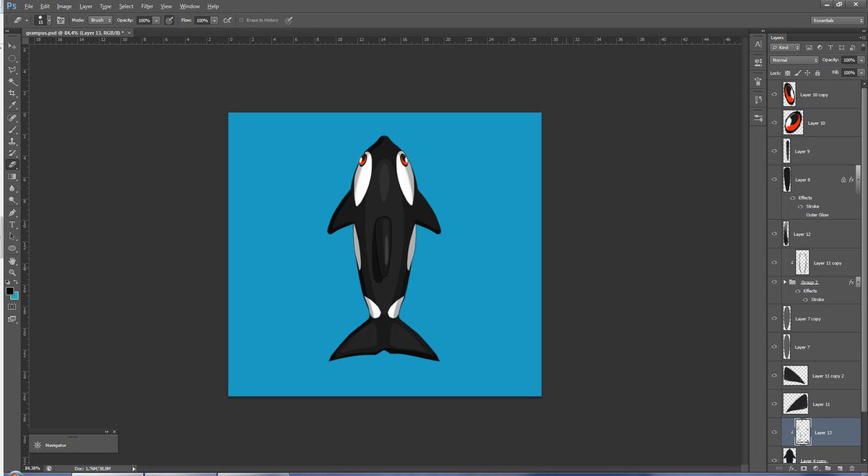Toggle Quick Mask mode icon
This screenshot has width=868, height=476.
(12, 307)
